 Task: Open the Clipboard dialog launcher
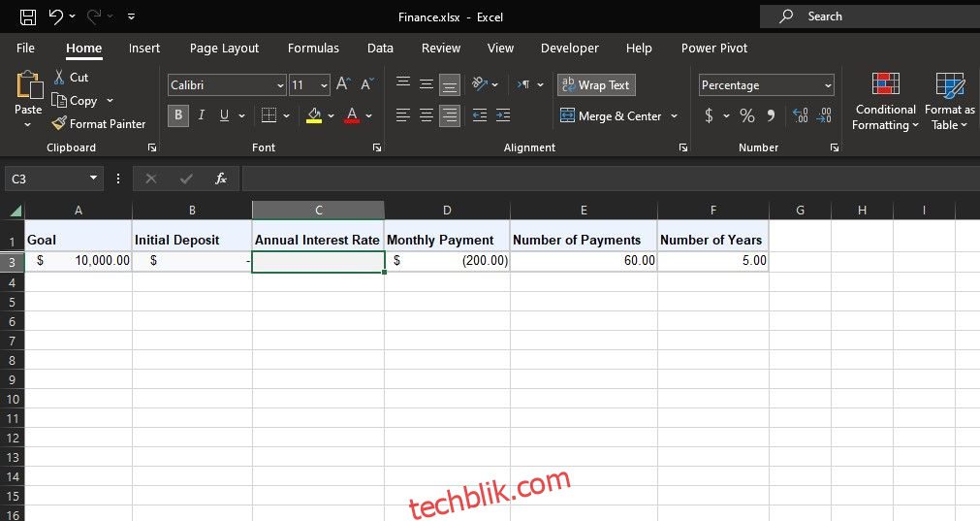pos(152,147)
